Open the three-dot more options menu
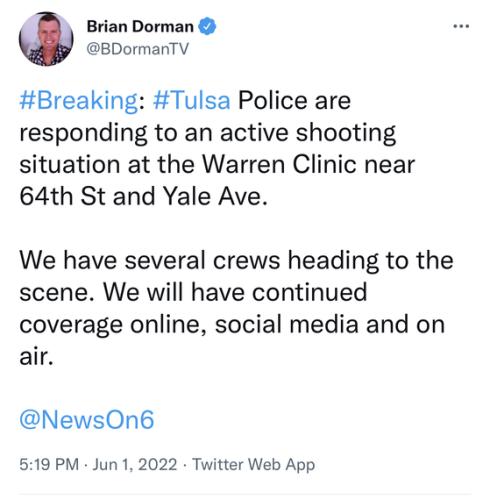Screen dimensions: 490x500 pos(461,26)
